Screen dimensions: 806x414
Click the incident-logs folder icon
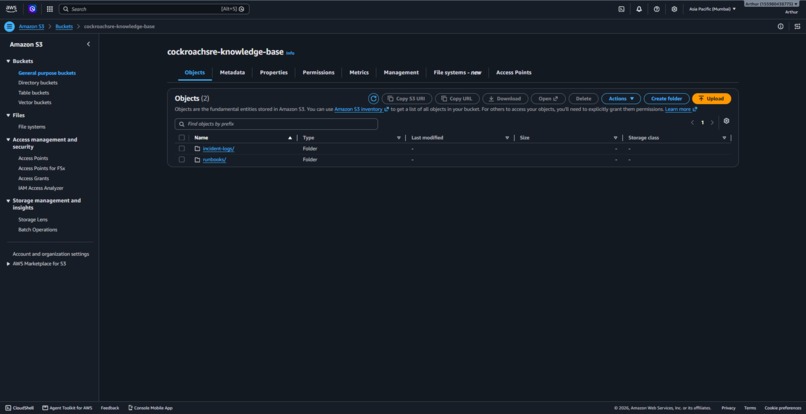pyautogui.click(x=197, y=149)
